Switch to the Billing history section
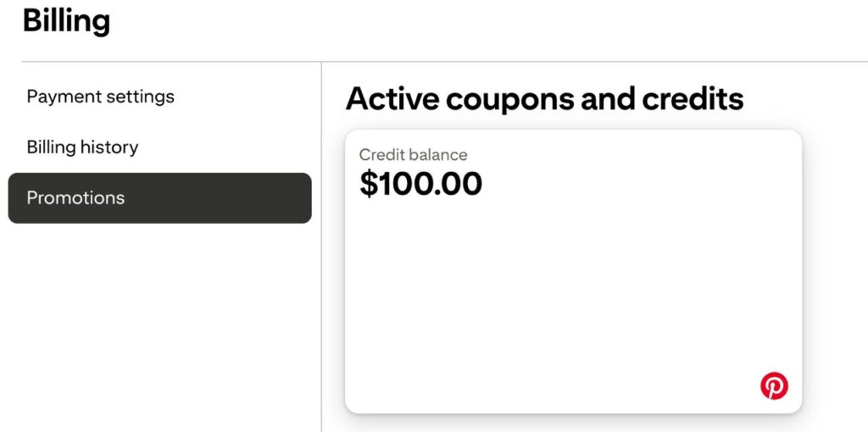This screenshot has width=868, height=432. tap(82, 147)
